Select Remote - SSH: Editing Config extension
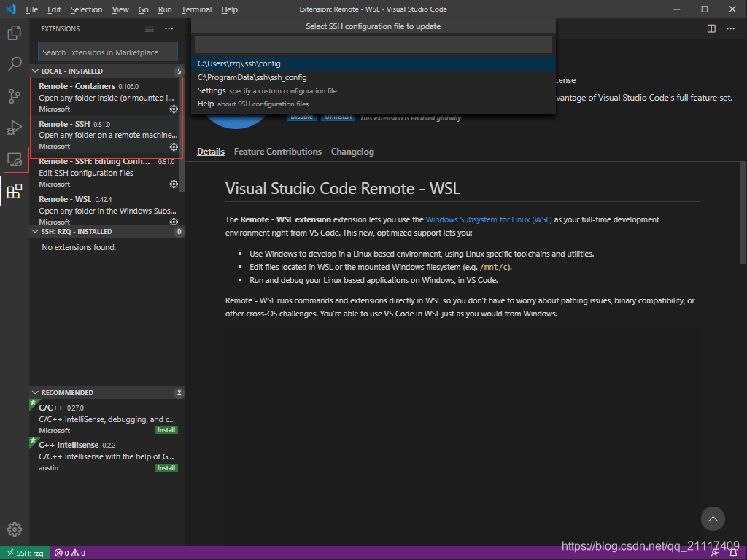Viewport: 747px width, 560px height. coord(105,172)
